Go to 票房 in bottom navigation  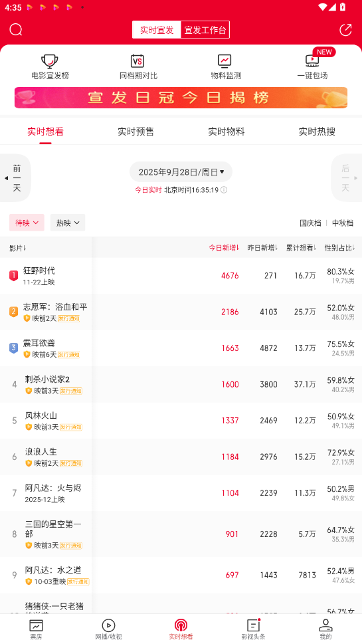36,629
